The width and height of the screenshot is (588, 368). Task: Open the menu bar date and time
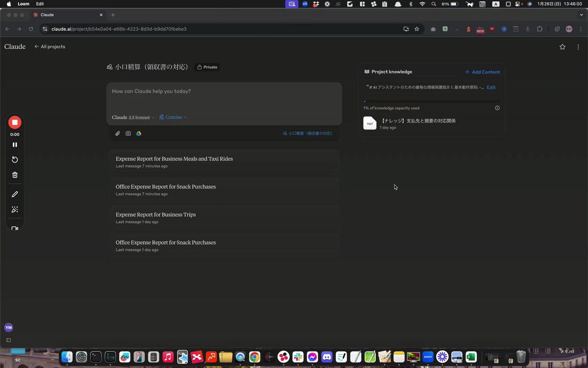click(x=560, y=4)
